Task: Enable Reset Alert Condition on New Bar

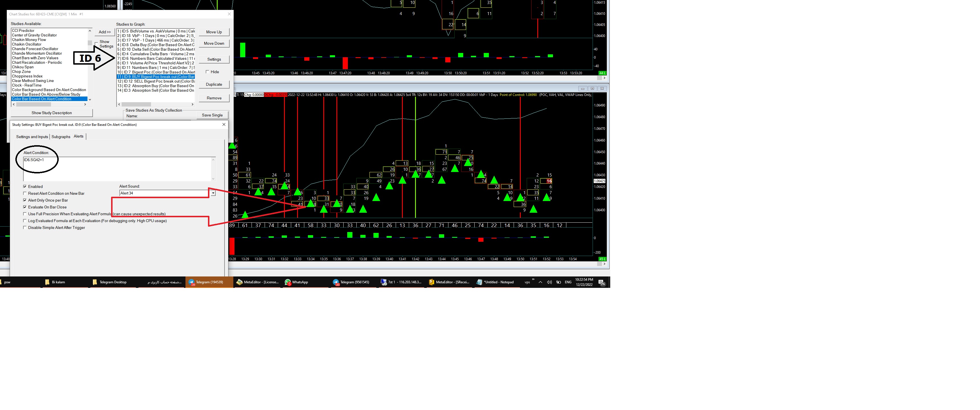Action: [x=25, y=194]
